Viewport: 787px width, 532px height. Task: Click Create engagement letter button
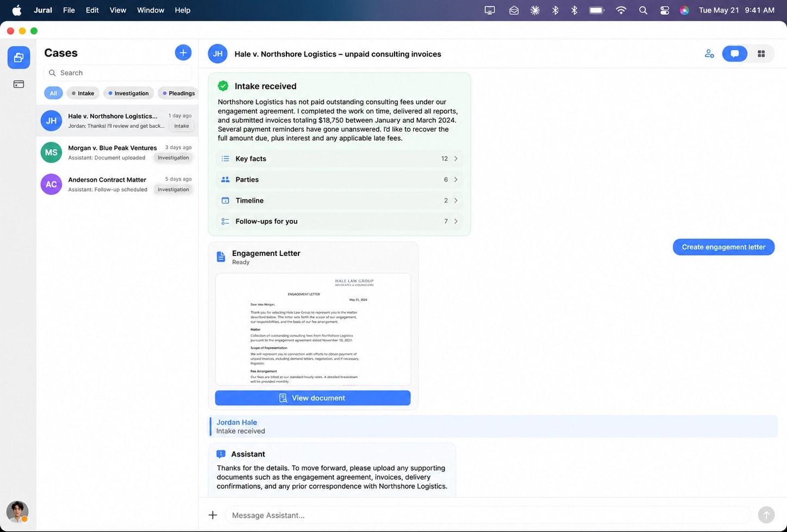723,247
